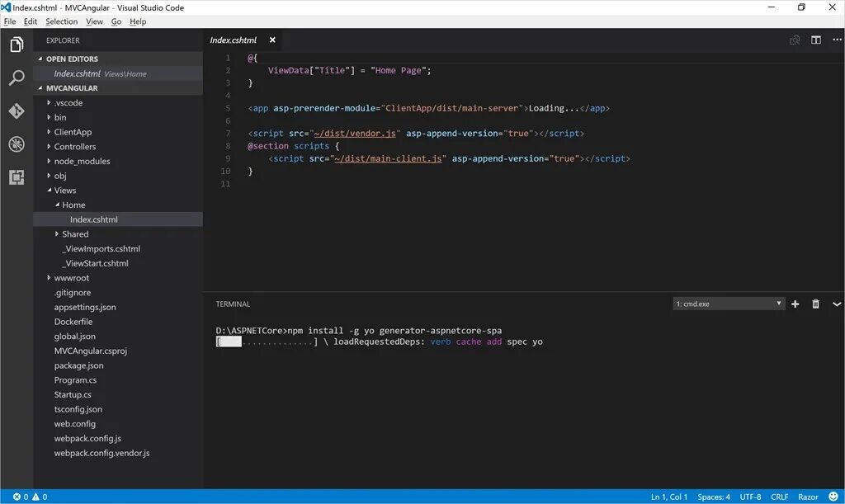This screenshot has width=845, height=504.
Task: Expand the ClientApp folder
Action: (x=49, y=131)
